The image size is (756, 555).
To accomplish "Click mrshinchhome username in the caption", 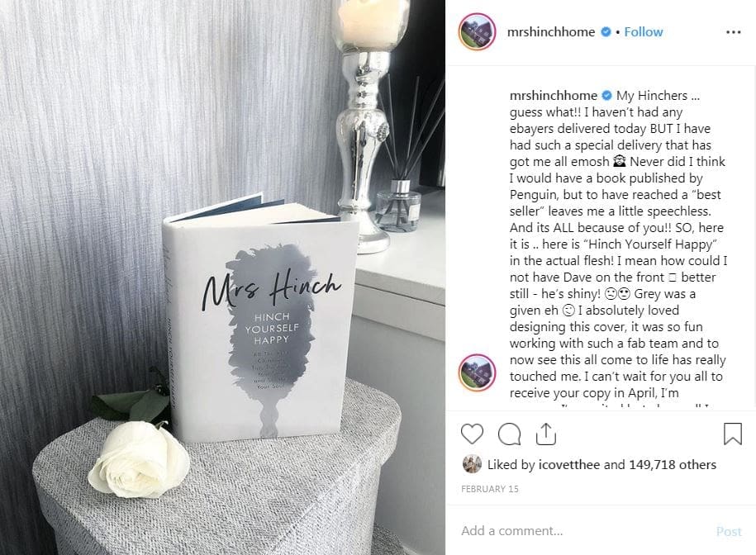I will pyautogui.click(x=554, y=96).
